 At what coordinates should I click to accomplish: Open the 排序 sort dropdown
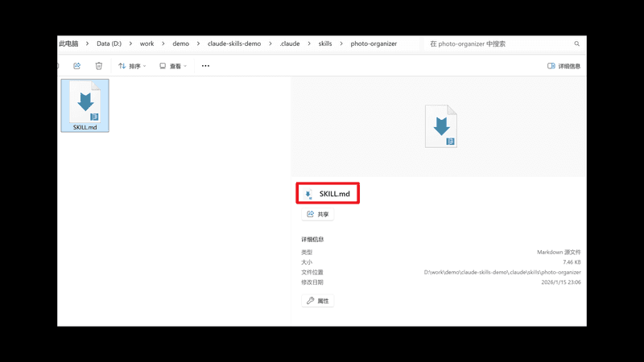click(132, 66)
